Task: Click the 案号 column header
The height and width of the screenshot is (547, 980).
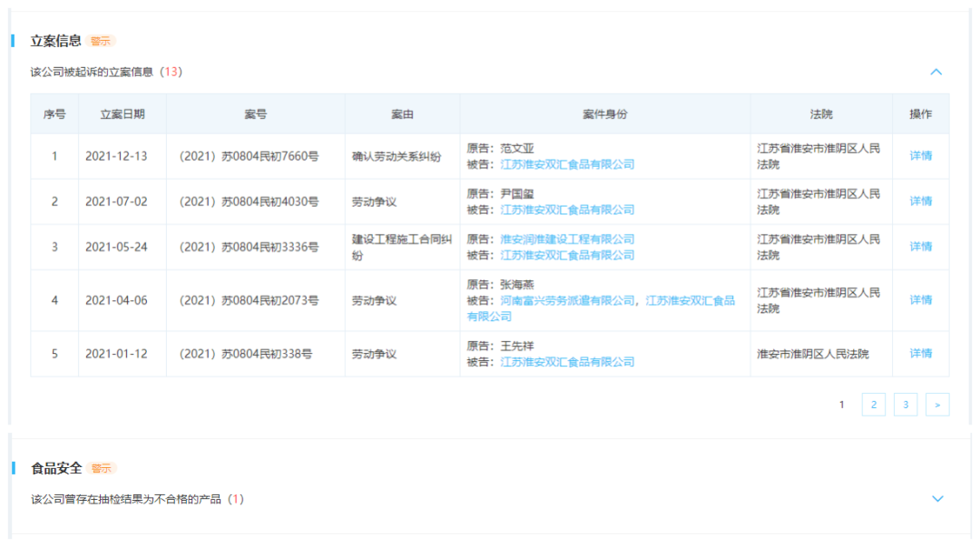Action: tap(256, 114)
